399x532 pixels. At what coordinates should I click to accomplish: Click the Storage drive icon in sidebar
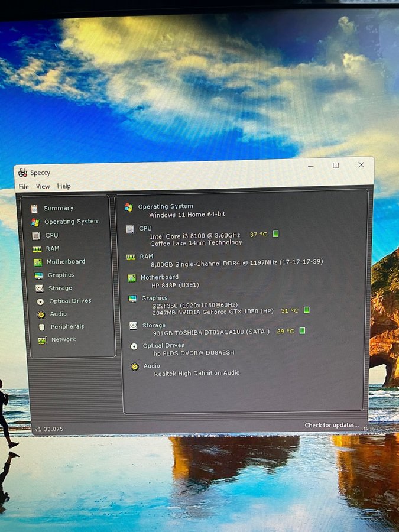coord(40,288)
